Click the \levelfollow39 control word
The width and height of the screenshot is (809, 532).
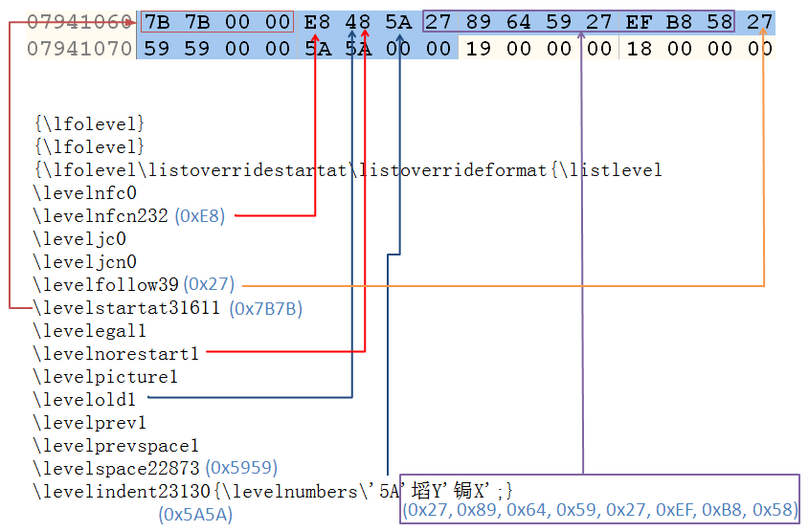[106, 284]
